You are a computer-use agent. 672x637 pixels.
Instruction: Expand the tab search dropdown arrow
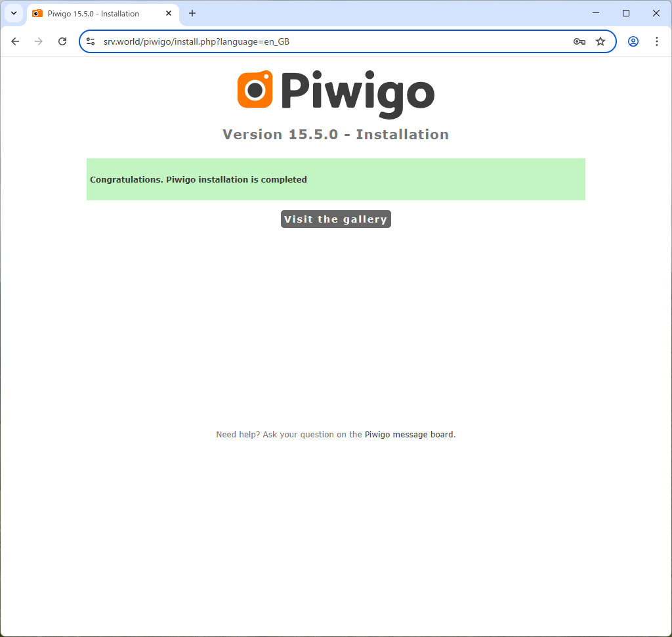point(14,13)
